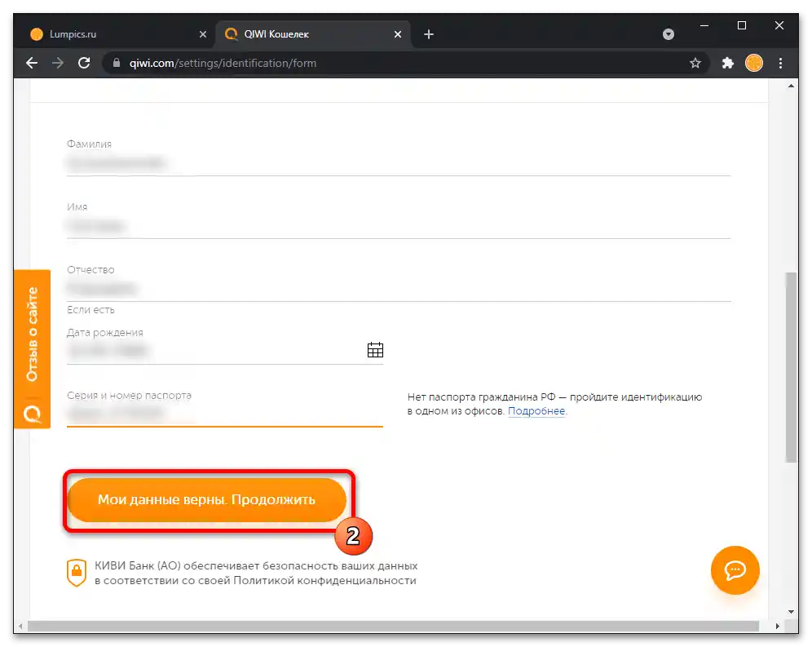Open the Extensions puzzle menu
Viewport: 812px width, 647px height.
(x=727, y=64)
